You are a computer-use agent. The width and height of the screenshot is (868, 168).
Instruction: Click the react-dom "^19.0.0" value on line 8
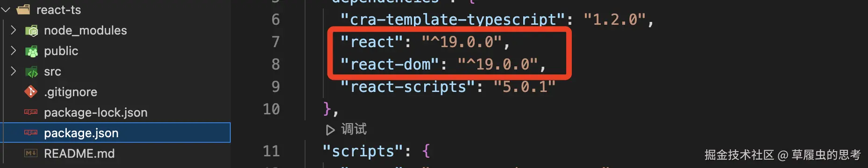point(498,64)
